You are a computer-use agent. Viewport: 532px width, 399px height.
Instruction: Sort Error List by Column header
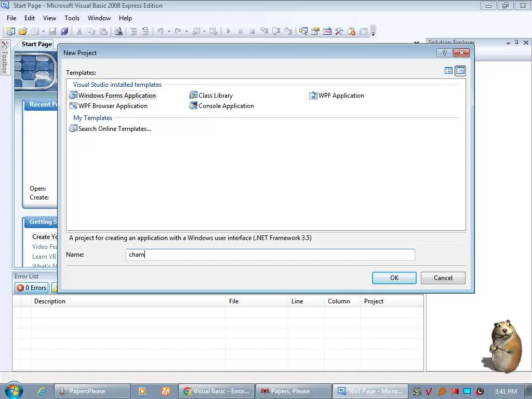342,301
